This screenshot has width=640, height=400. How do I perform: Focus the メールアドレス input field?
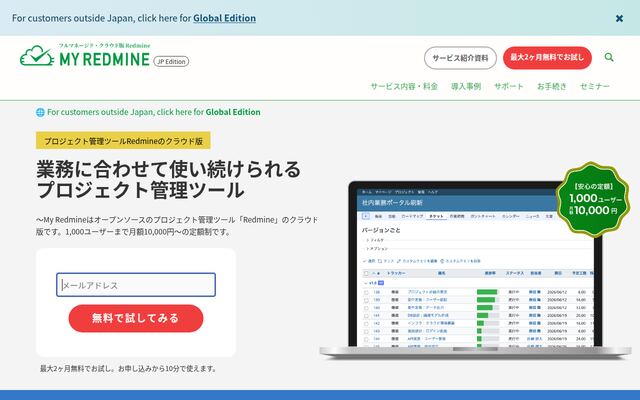136,285
